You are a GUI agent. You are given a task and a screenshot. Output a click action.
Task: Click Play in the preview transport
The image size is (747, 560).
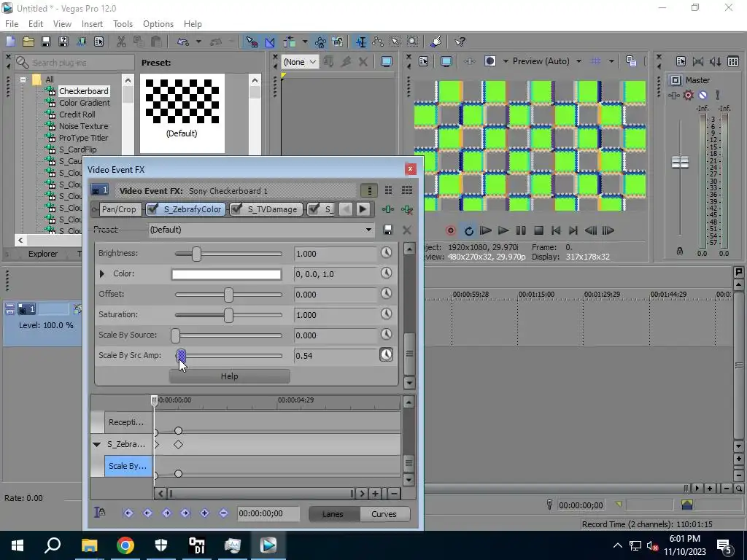(x=503, y=231)
